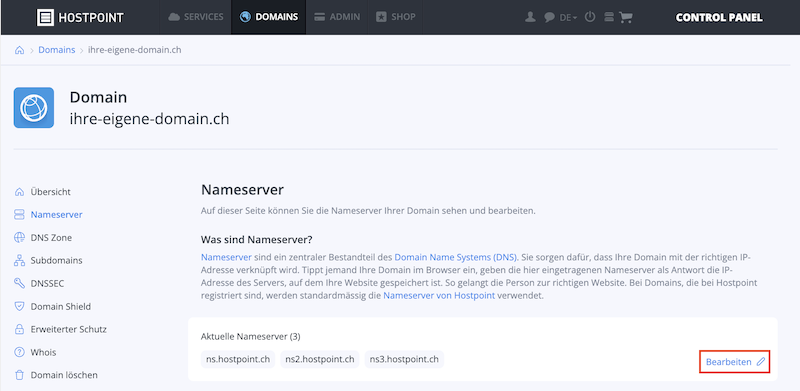Viewport: 800px width, 391px height.
Task: Follow the Nameserver von Hostpoint link
Action: coord(439,296)
